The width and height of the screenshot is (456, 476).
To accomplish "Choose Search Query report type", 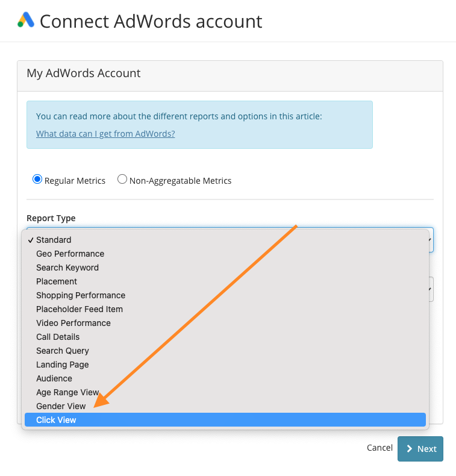I will coord(225,351).
